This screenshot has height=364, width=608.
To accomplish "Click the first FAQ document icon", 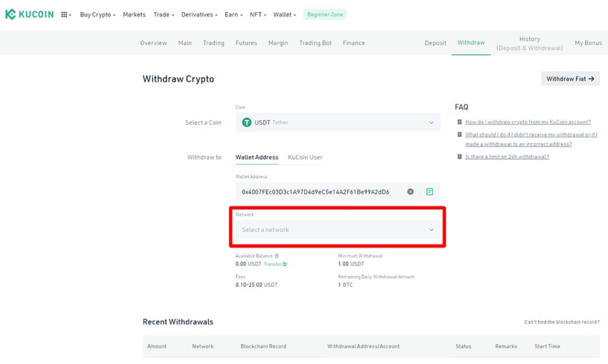I will click(x=460, y=122).
